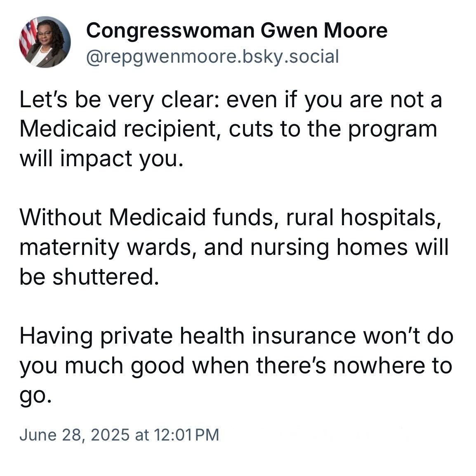Screen dimensions: 476x476
Task: Click the American flag inside the avatar
Action: 28,36
